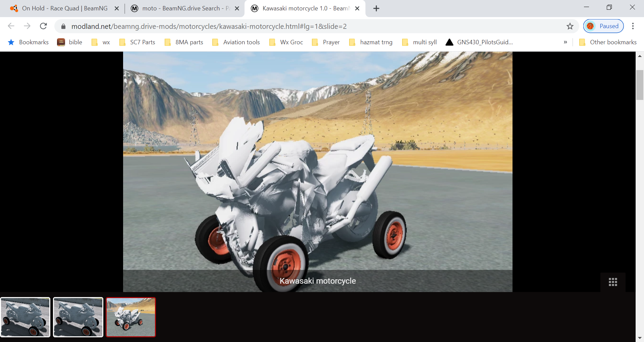
Task: Open a new browser tab
Action: click(x=376, y=8)
